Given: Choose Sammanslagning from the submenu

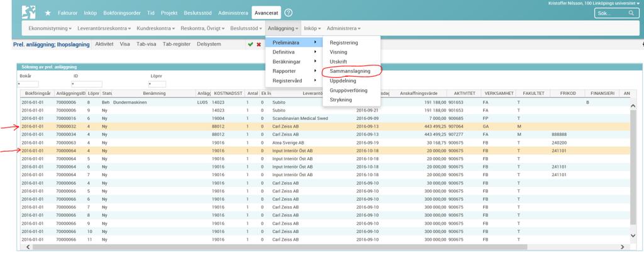Looking at the screenshot, I should (350, 71).
